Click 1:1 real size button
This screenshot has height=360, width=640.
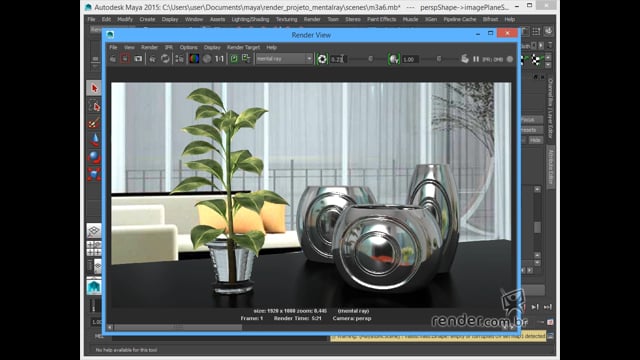click(220, 59)
